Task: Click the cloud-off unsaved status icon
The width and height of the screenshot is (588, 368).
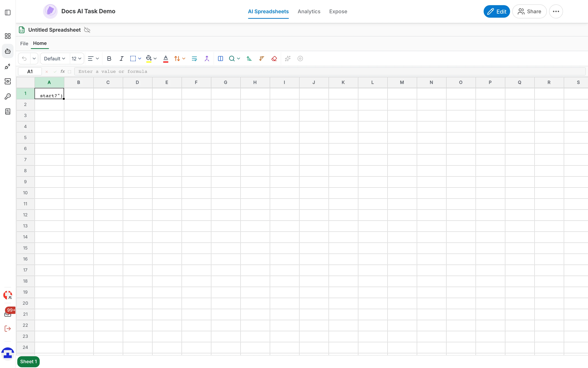Action: pos(87,30)
